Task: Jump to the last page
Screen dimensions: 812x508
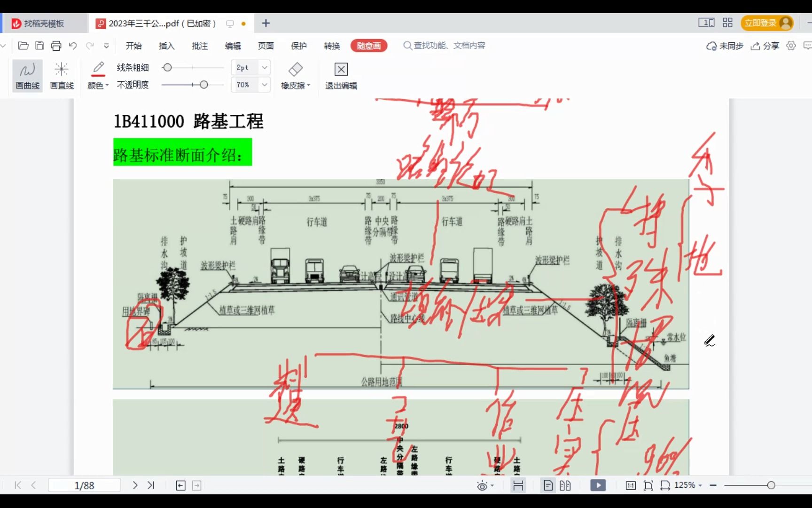Action: click(x=151, y=485)
